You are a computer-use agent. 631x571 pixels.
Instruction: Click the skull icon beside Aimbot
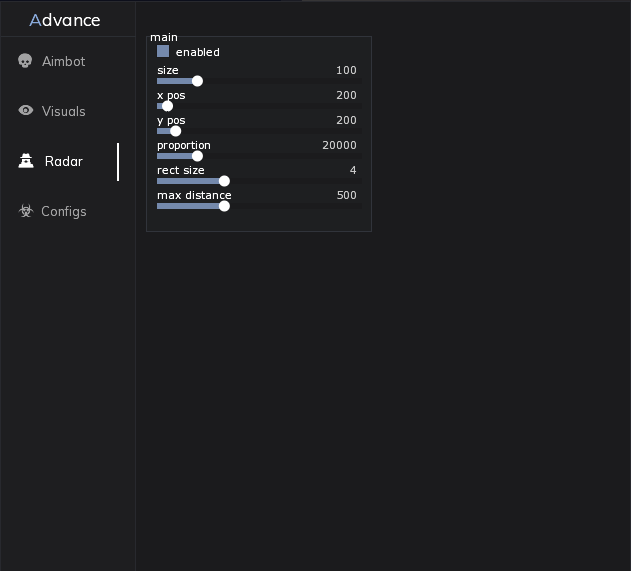26,62
